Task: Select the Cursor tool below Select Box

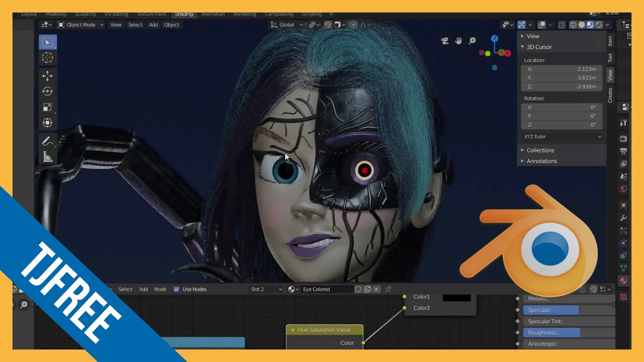Action: pos(47,58)
